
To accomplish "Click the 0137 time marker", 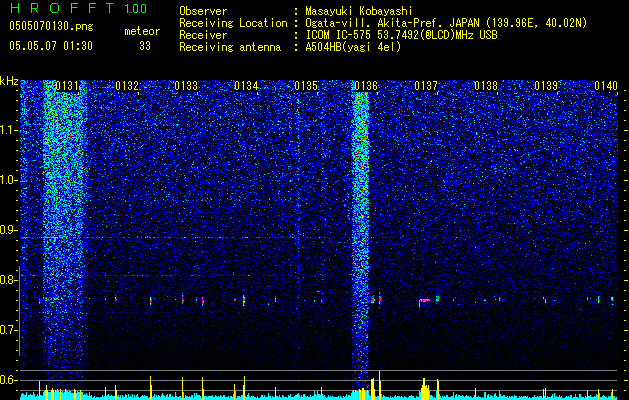I will point(426,85).
